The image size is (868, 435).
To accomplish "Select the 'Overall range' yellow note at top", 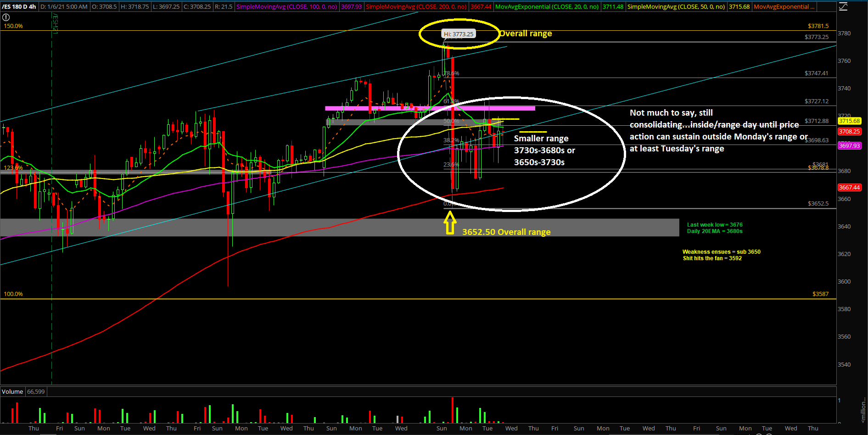I will tap(526, 33).
